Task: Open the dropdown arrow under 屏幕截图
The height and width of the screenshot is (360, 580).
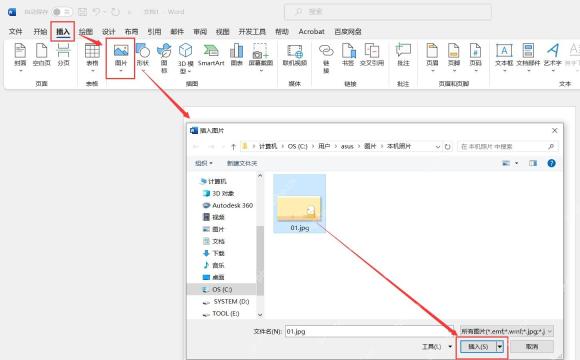Action: tap(261, 71)
